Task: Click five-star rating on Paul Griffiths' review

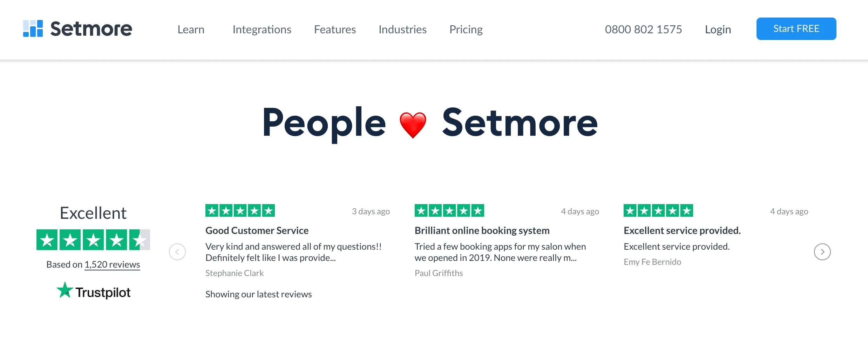Action: 449,211
